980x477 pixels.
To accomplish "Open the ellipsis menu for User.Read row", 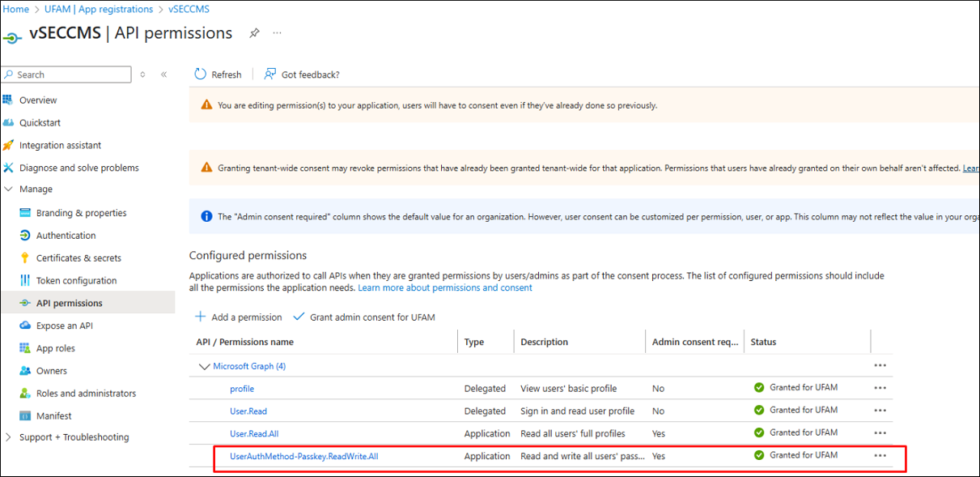I will tap(880, 411).
